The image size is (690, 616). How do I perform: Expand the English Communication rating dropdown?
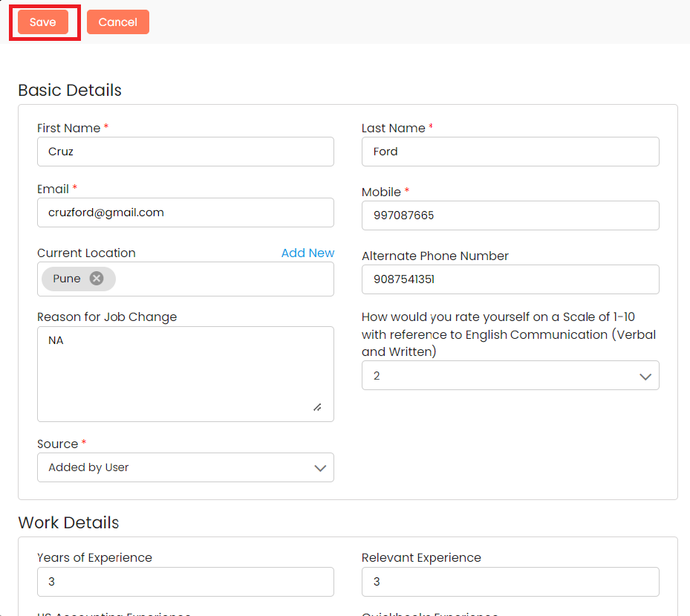(510, 376)
